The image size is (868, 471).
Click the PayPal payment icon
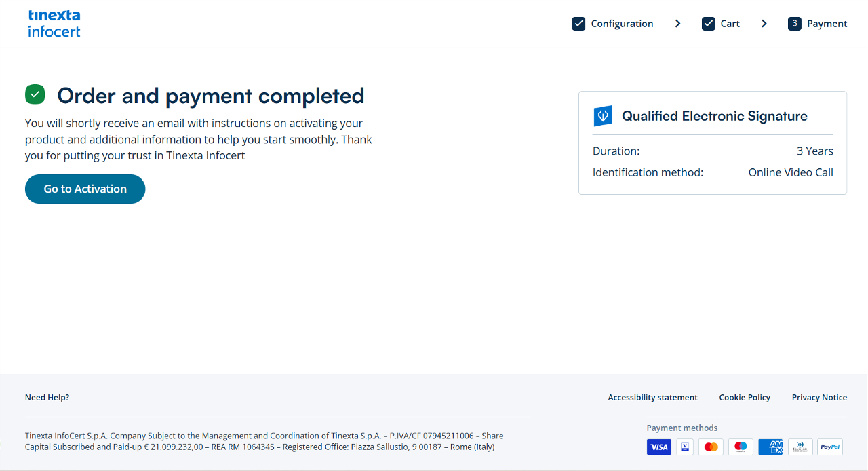pos(830,447)
